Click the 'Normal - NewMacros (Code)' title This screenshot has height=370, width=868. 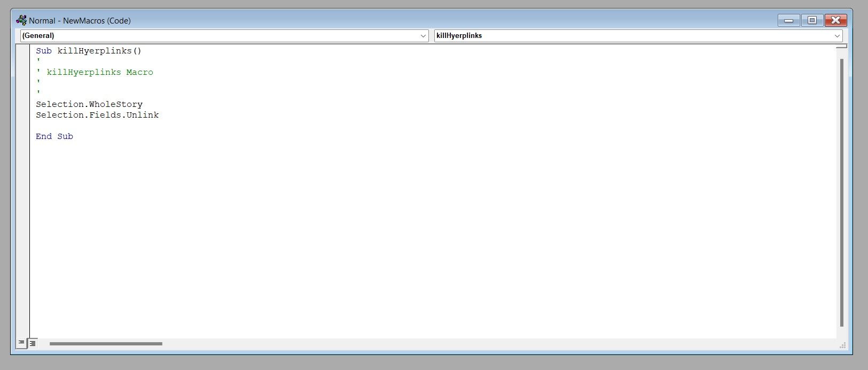tap(80, 20)
